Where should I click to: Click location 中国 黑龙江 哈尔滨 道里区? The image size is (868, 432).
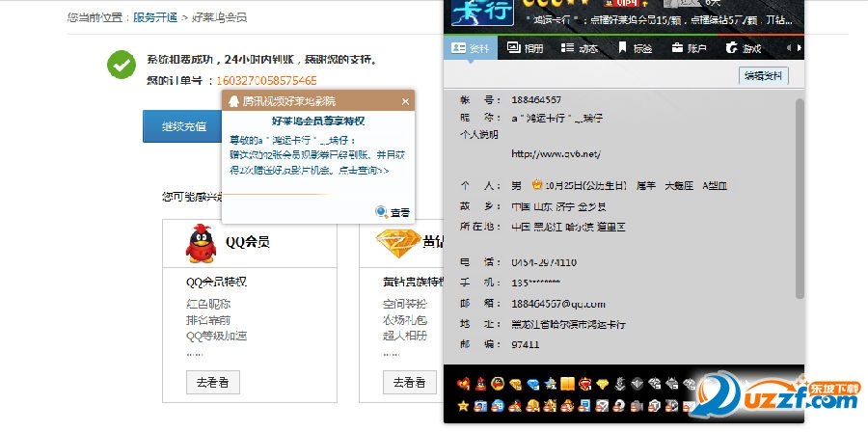pos(568,227)
